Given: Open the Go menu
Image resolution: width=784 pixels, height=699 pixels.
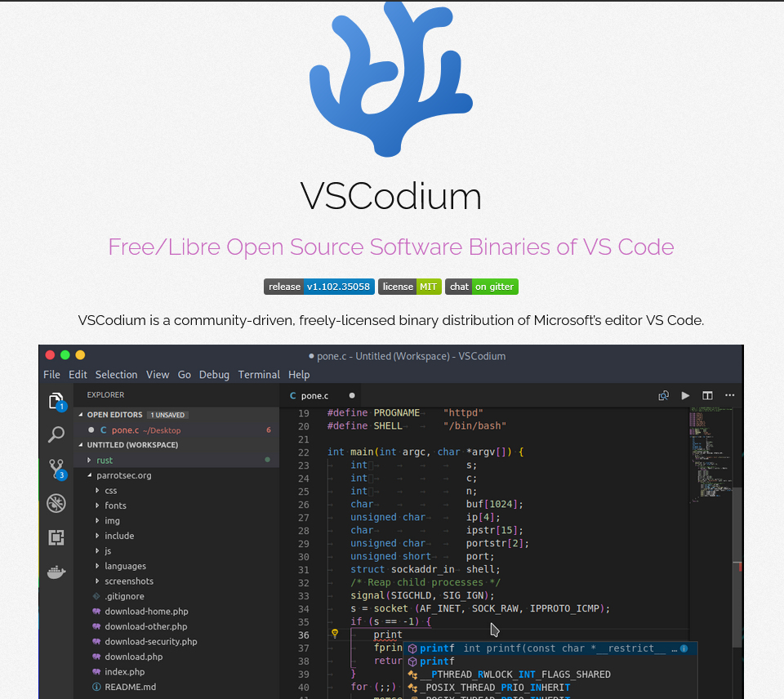Looking at the screenshot, I should (184, 375).
